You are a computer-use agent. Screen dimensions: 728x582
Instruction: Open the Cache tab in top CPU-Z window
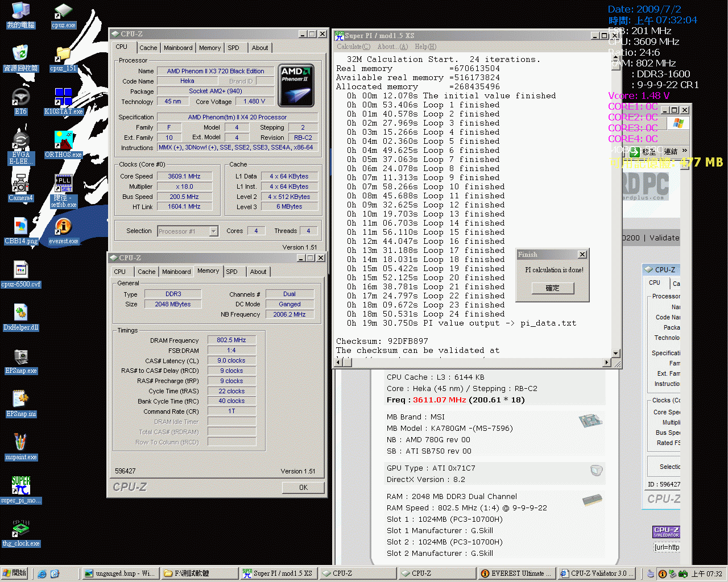tap(148, 48)
